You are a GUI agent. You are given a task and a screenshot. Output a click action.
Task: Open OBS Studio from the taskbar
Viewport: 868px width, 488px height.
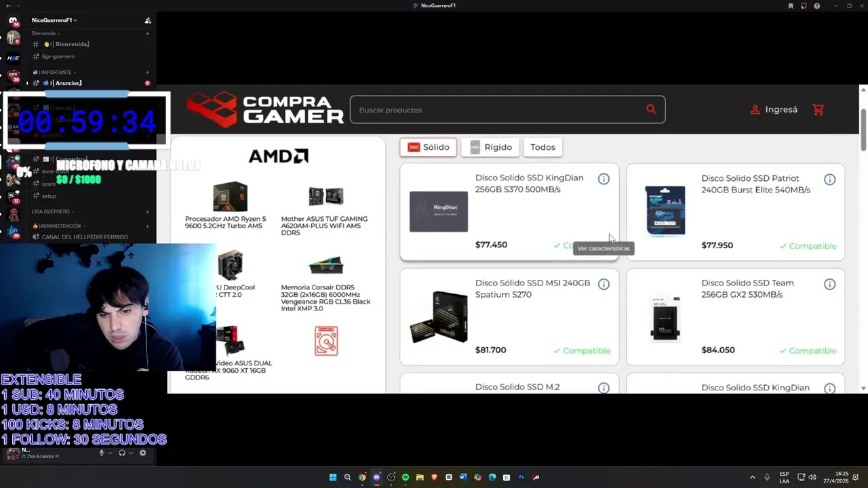pyautogui.click(x=391, y=477)
